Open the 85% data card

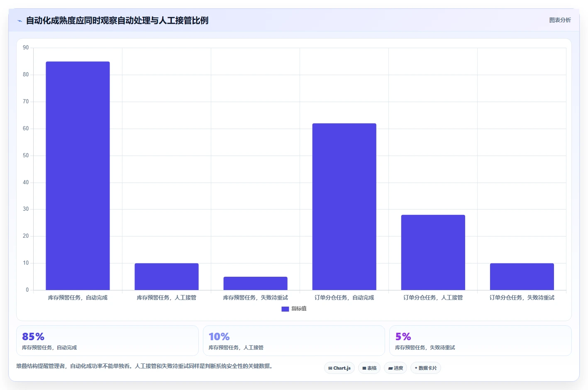[107, 341]
